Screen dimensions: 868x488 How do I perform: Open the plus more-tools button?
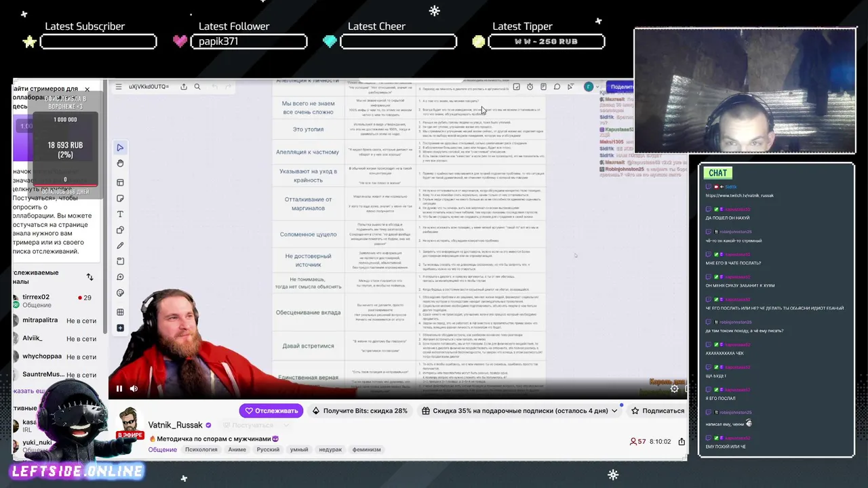pyautogui.click(x=120, y=328)
